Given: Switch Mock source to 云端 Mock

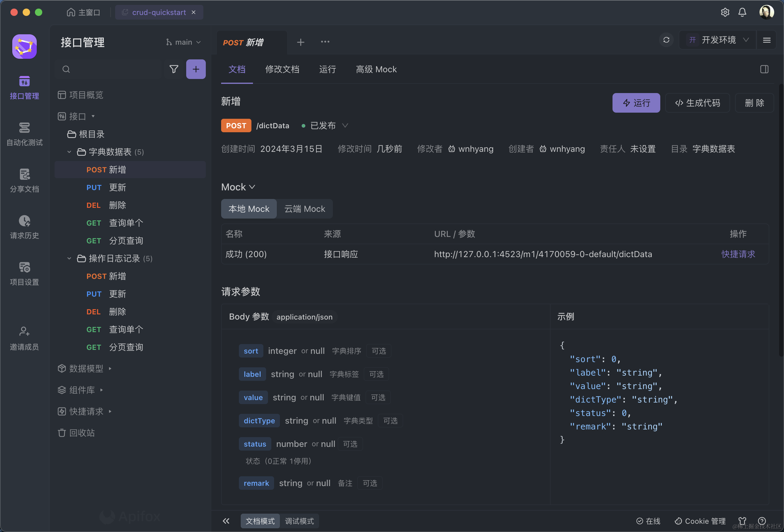Looking at the screenshot, I should click(304, 209).
